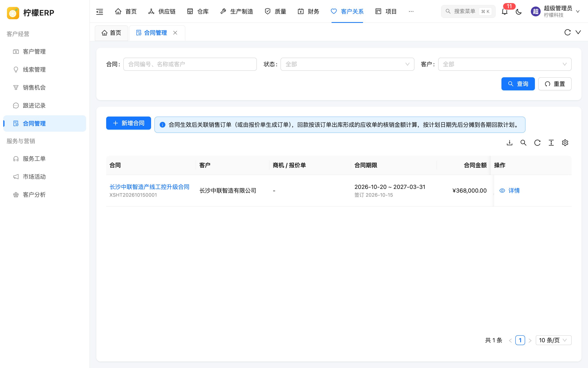This screenshot has height=368, width=588.
Task: Go to 服务工单 in sidebar
Action: pos(45,159)
